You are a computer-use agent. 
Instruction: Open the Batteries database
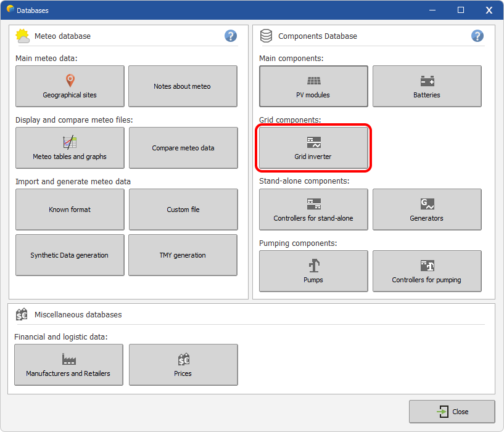coord(427,86)
